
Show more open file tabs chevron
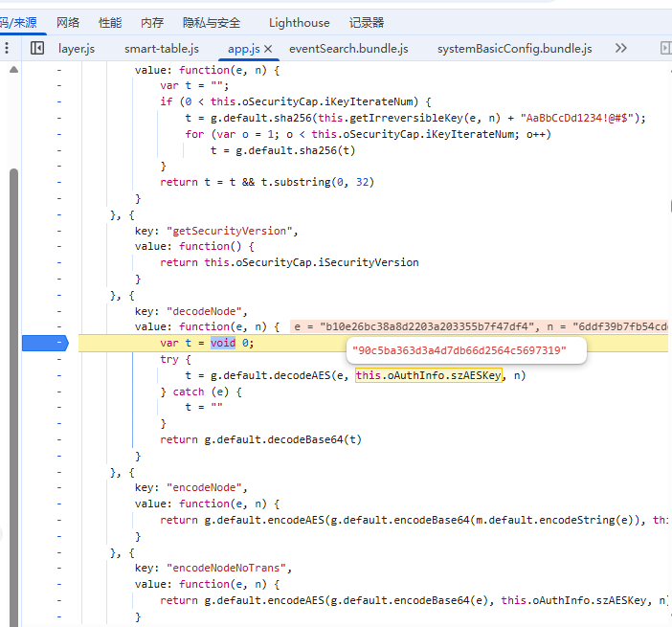[x=621, y=48]
